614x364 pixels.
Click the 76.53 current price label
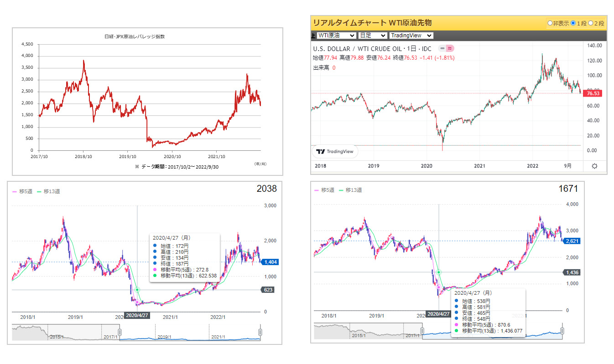pos(594,93)
